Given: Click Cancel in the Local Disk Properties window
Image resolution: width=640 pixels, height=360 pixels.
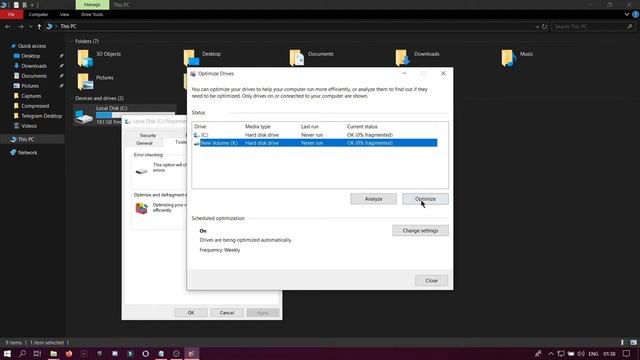Looking at the screenshot, I should point(227,313).
